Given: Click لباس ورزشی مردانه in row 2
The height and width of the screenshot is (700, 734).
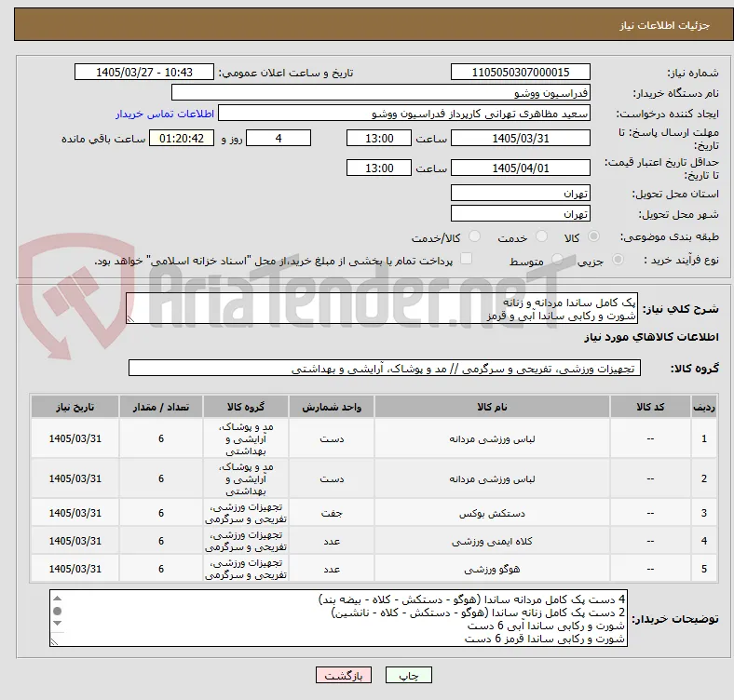Looking at the screenshot, I should 492,479.
